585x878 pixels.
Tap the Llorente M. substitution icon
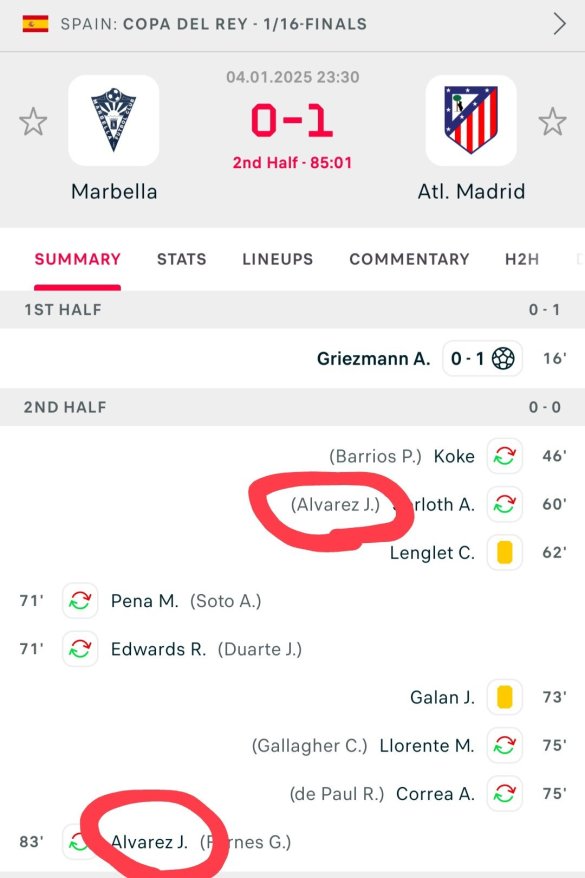pyautogui.click(x=505, y=745)
